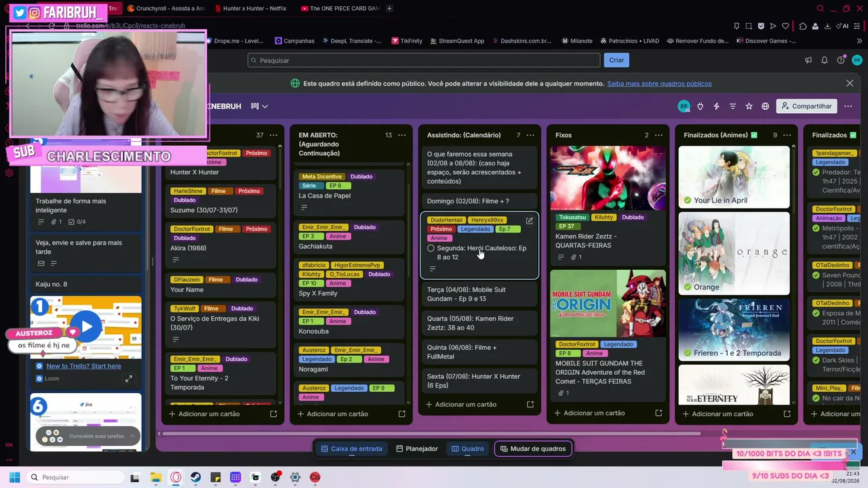Click the Windows Start button

pyautogui.click(x=14, y=477)
